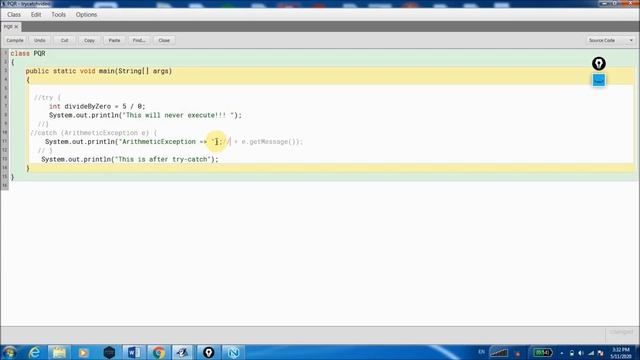The image size is (640, 360).
Task: Open the location-pin app in taskbar
Action: click(209, 352)
